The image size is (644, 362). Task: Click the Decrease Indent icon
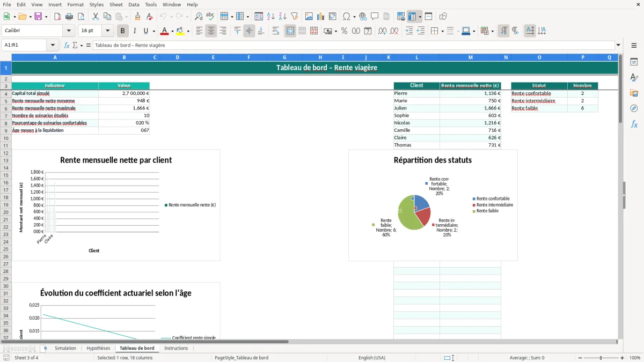(421, 31)
